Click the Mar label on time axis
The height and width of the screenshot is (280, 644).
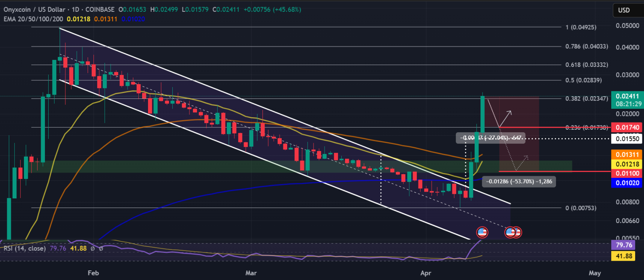point(251,273)
